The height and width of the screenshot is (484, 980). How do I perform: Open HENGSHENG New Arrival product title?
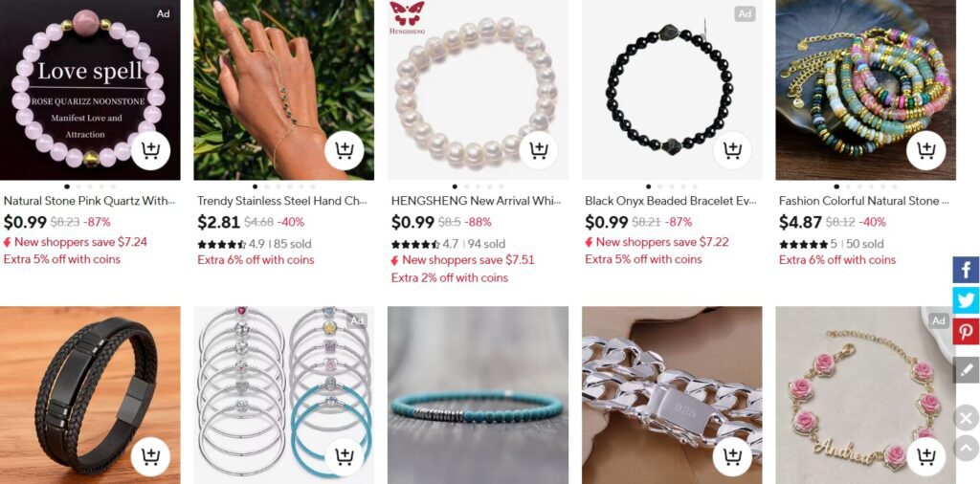click(x=476, y=201)
